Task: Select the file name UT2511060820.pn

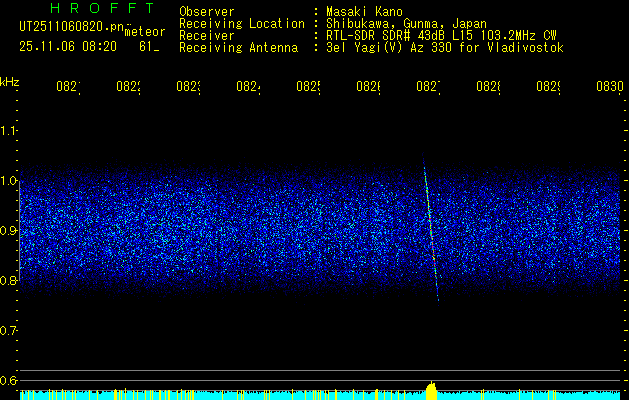Action: tap(71, 27)
